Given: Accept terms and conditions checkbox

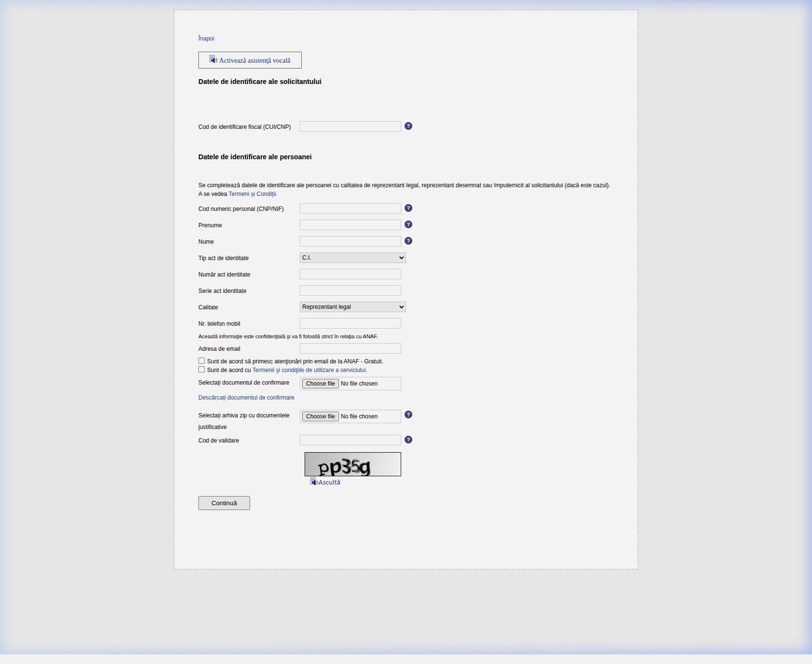Looking at the screenshot, I should click(x=202, y=370).
